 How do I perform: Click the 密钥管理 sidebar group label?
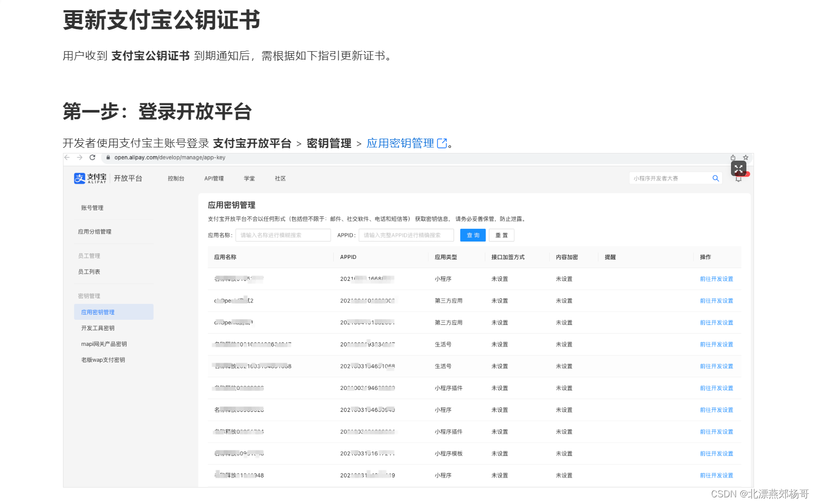(89, 296)
